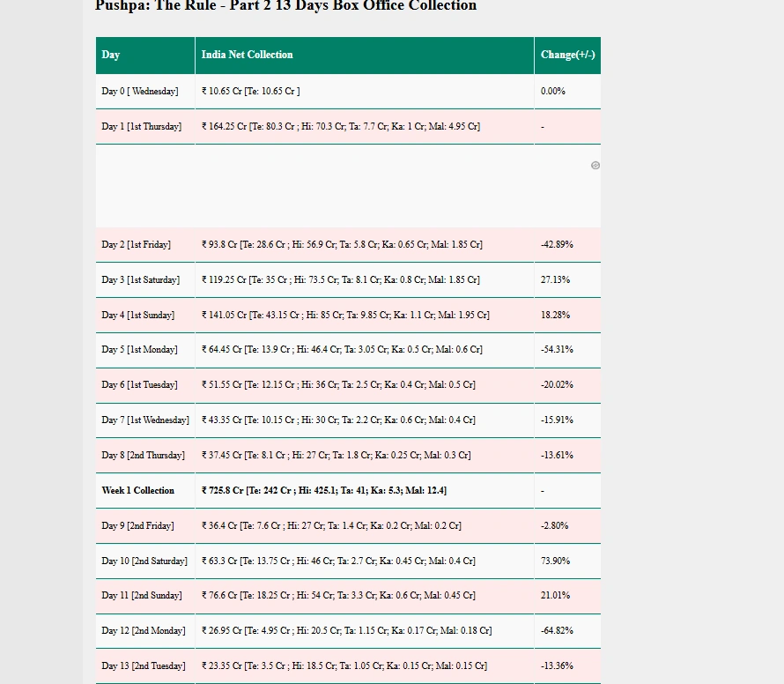Click the Day 4 collection of ₹ 141.05 Cr
The height and width of the screenshot is (684, 784).
(x=345, y=316)
